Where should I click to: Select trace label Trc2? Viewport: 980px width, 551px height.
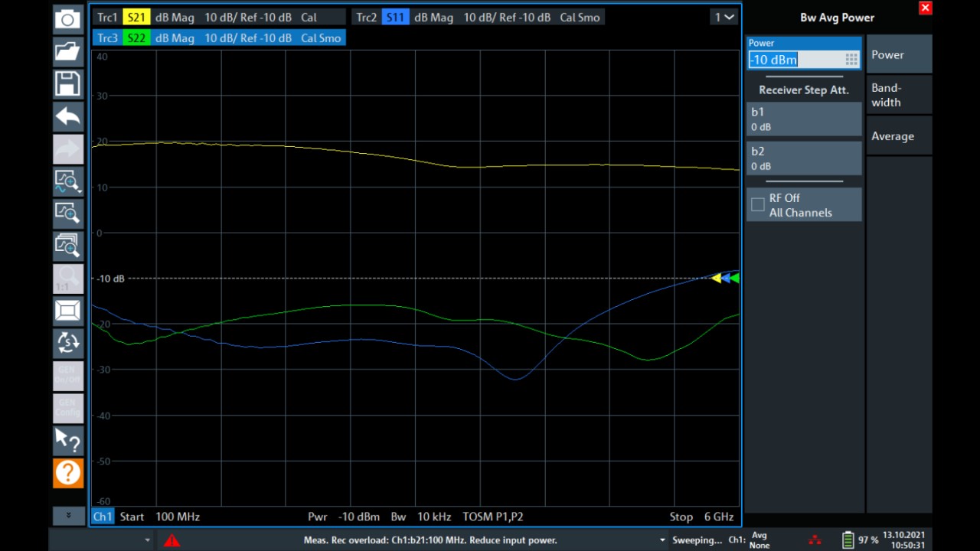[x=367, y=17]
